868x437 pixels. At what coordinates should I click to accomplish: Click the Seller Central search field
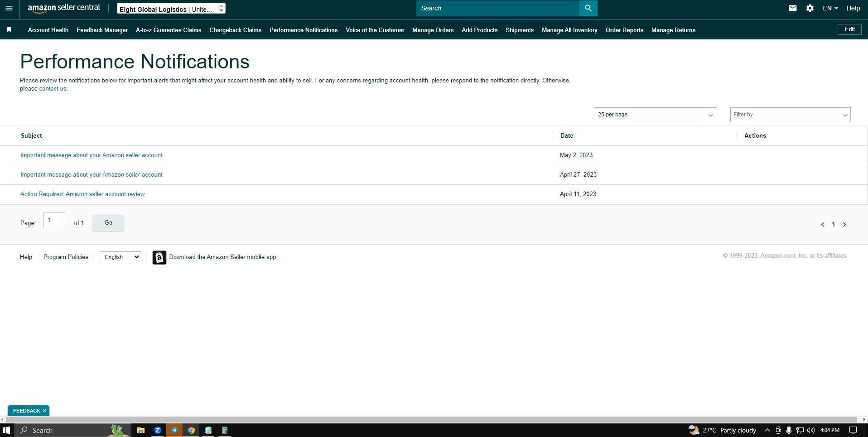coord(497,8)
